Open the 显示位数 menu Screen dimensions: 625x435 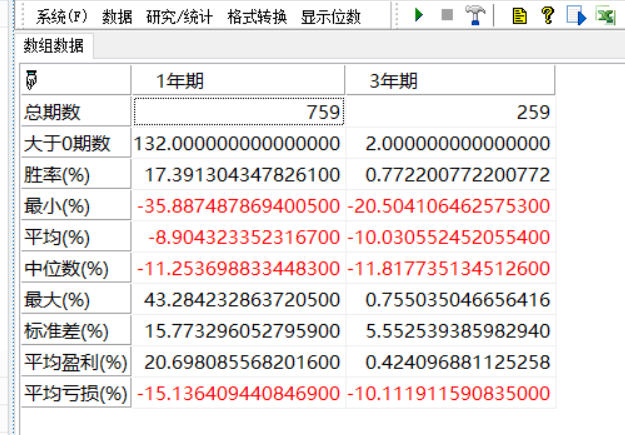point(331,17)
